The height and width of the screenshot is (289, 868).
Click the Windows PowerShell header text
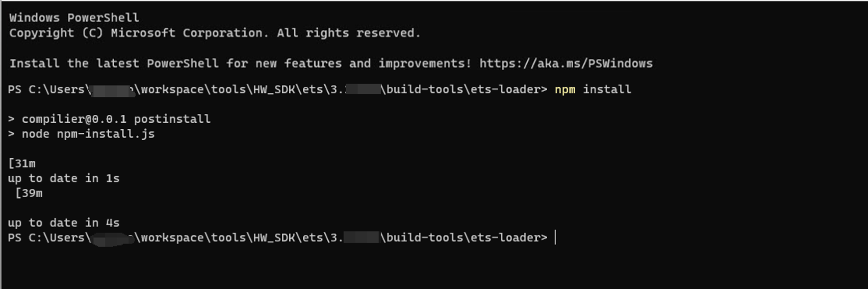click(x=74, y=17)
